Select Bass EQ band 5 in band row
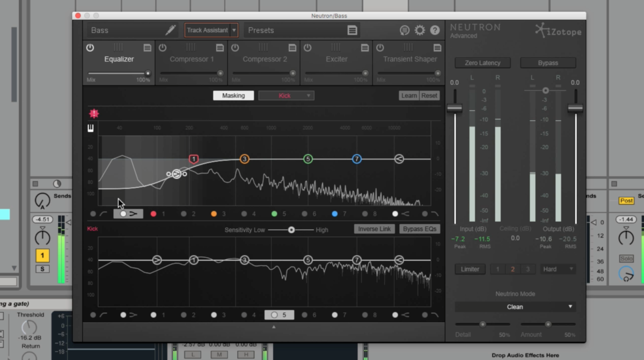Viewport: 644px width, 360px height. tap(279, 214)
